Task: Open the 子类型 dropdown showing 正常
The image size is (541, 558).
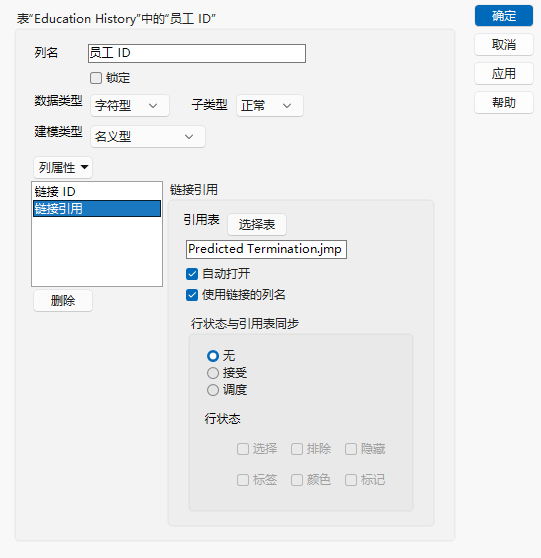Action: pos(270,106)
